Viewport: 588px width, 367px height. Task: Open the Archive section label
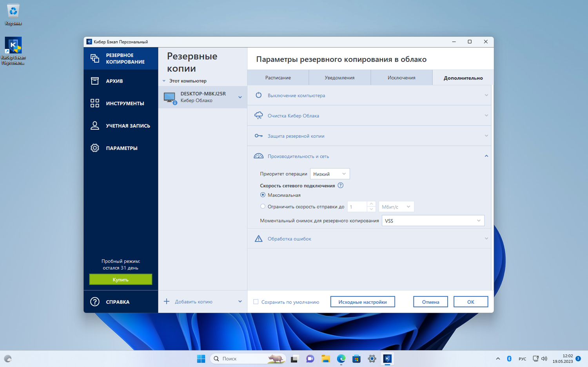click(114, 81)
